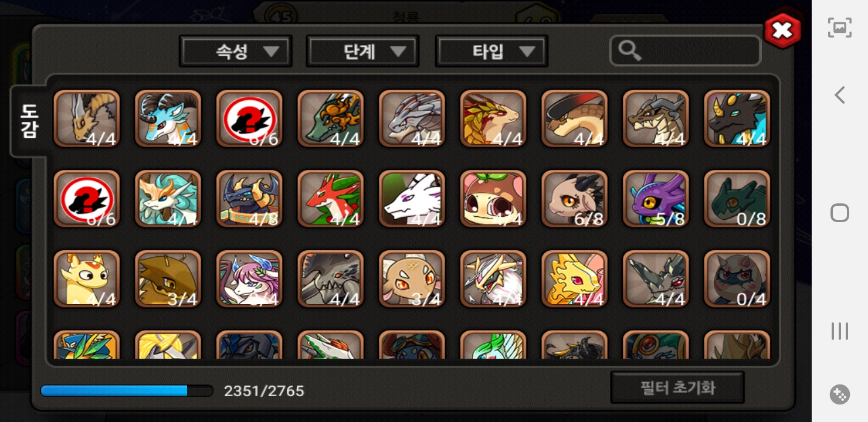The image size is (868, 422).
Task: Click the magnifying glass search icon
Action: pos(629,52)
